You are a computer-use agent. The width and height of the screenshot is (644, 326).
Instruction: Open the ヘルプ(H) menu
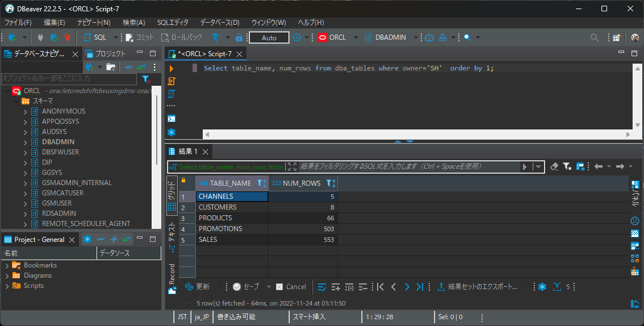pos(311,23)
